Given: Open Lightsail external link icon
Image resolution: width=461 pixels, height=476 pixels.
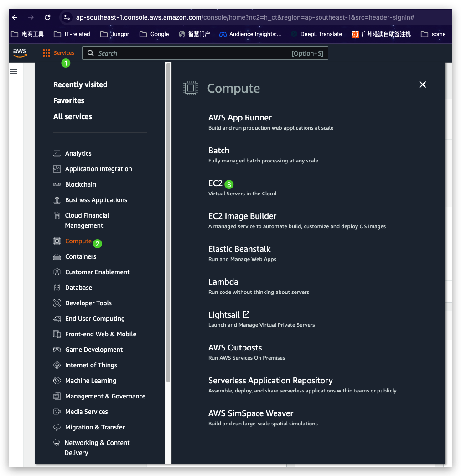Looking at the screenshot, I should pyautogui.click(x=246, y=314).
